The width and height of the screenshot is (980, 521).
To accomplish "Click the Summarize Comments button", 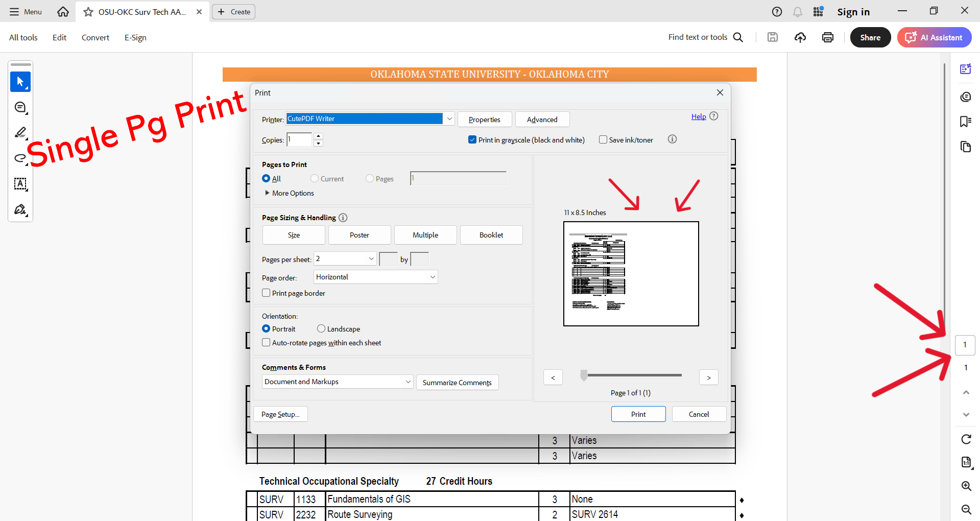I will tap(457, 382).
